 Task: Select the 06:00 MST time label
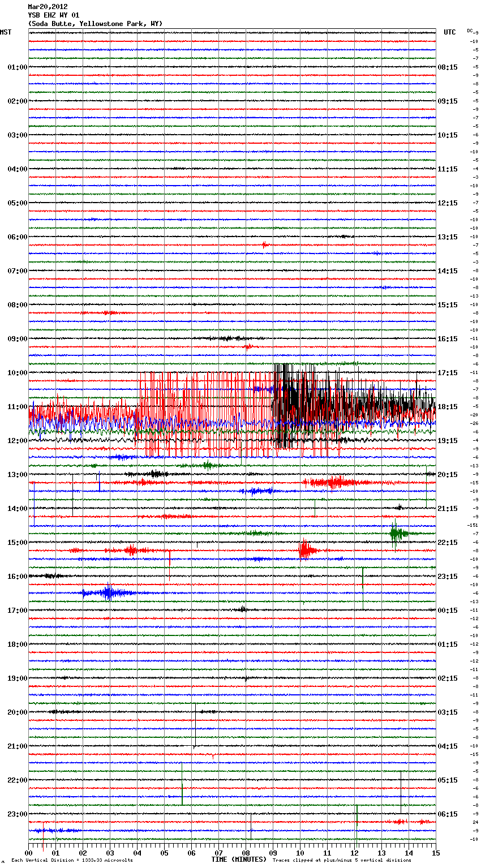pyautogui.click(x=18, y=237)
